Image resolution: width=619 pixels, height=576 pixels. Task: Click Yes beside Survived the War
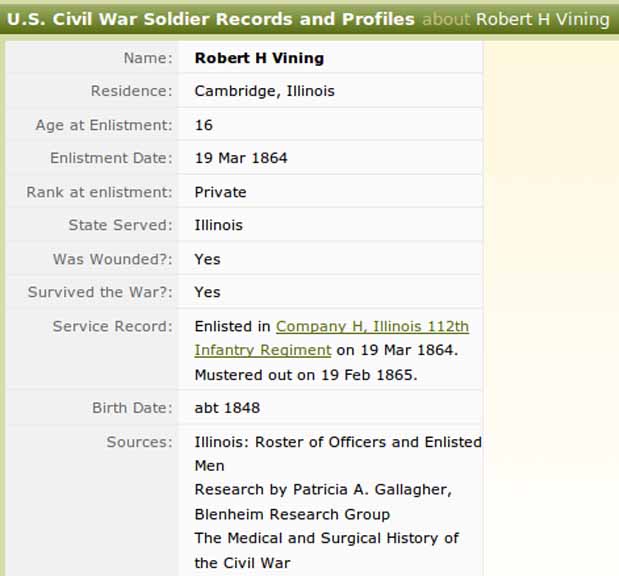pos(207,292)
